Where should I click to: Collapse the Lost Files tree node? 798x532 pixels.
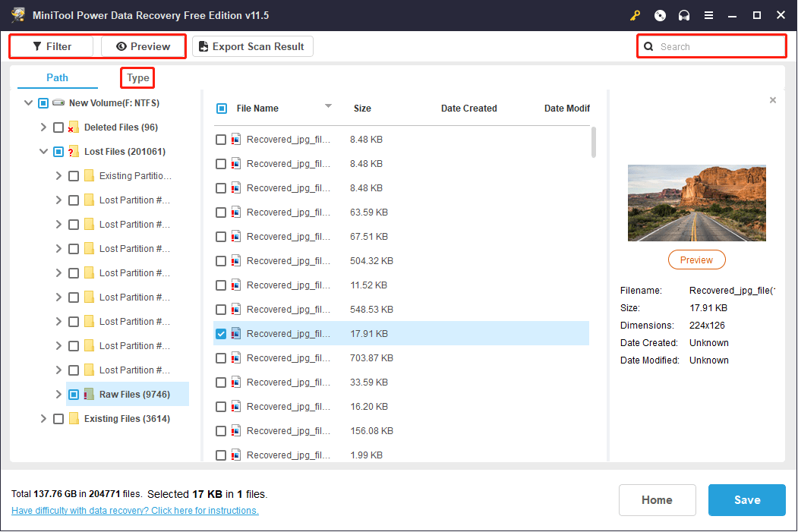coord(43,151)
